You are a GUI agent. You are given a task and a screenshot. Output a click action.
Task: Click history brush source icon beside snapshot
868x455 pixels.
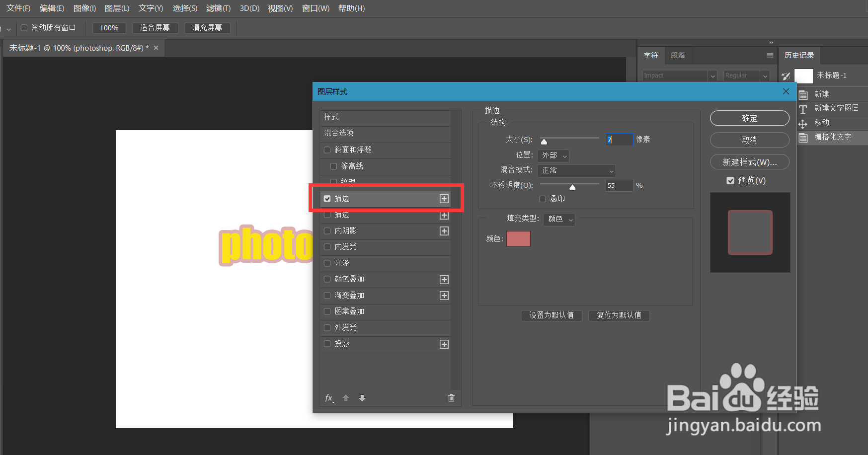(x=786, y=76)
